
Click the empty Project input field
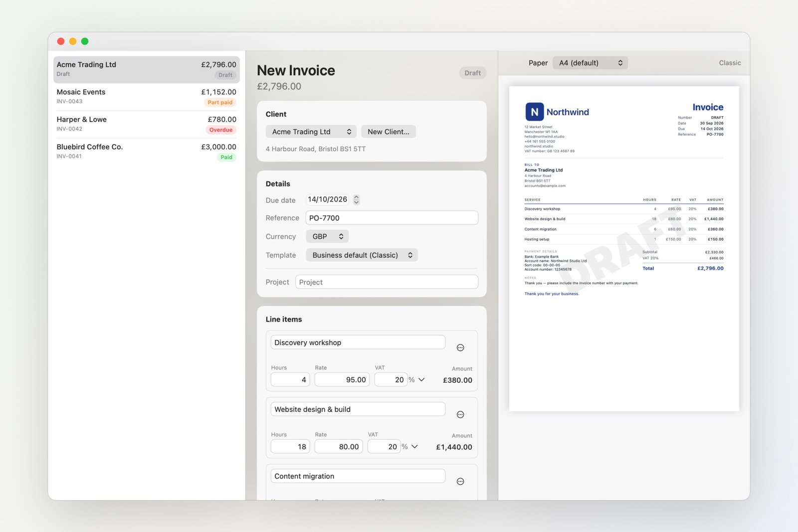pos(387,282)
